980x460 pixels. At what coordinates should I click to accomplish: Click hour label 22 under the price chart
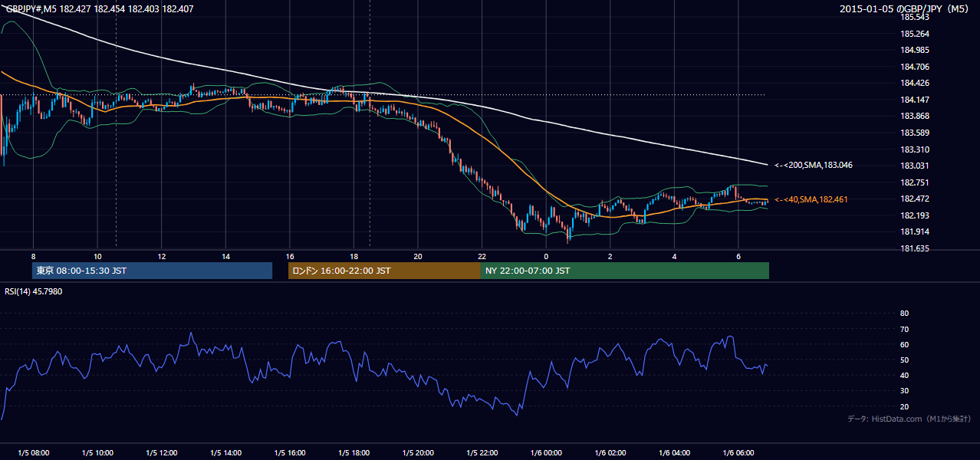(482, 256)
